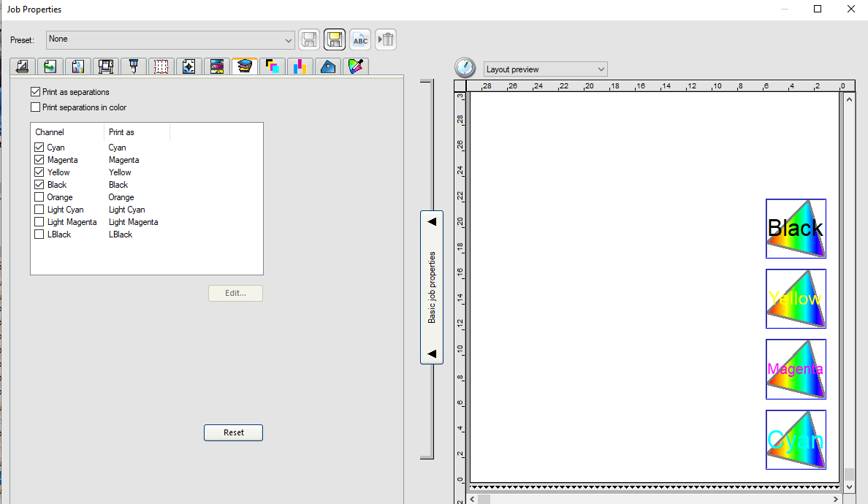Click the preview vertical scrollbar up arrow

point(849,99)
